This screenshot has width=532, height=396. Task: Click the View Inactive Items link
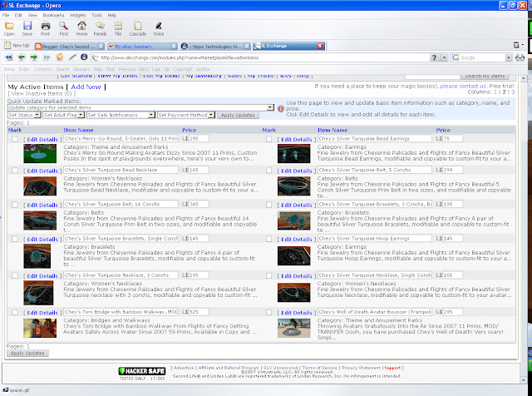tap(42, 93)
